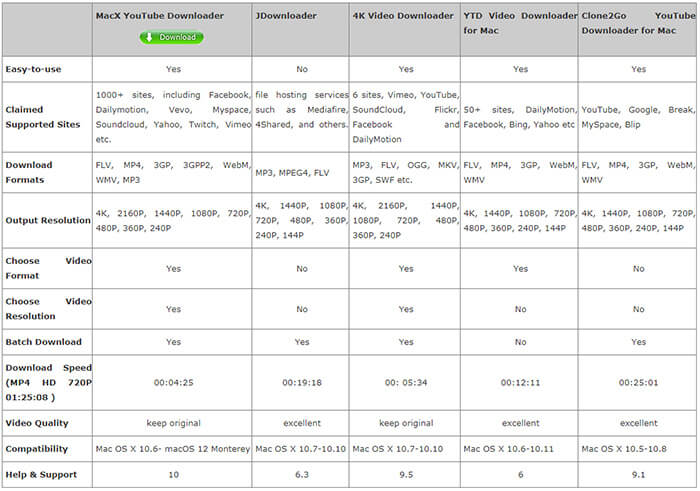Screen dimensions: 700x491
Task: Click Choose Video Format No for Clone2Go
Action: click(x=638, y=269)
